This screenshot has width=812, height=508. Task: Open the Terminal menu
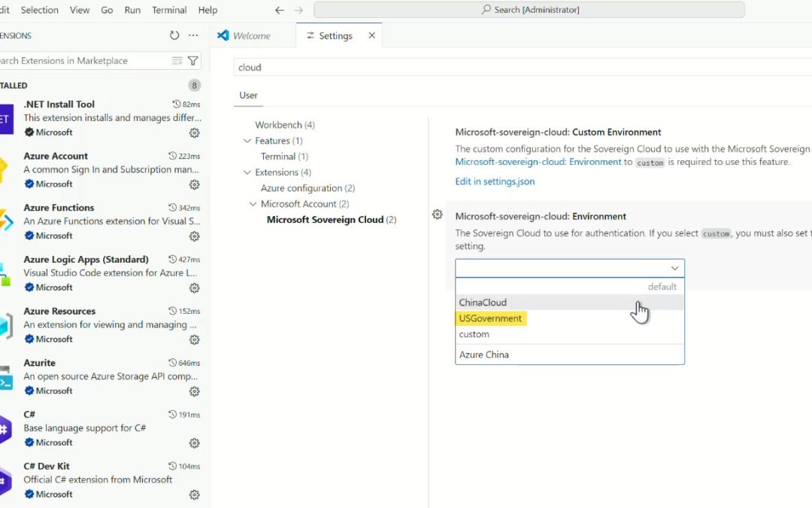pyautogui.click(x=169, y=10)
